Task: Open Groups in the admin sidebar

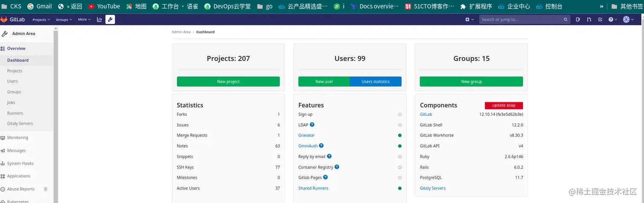Action: point(14,92)
